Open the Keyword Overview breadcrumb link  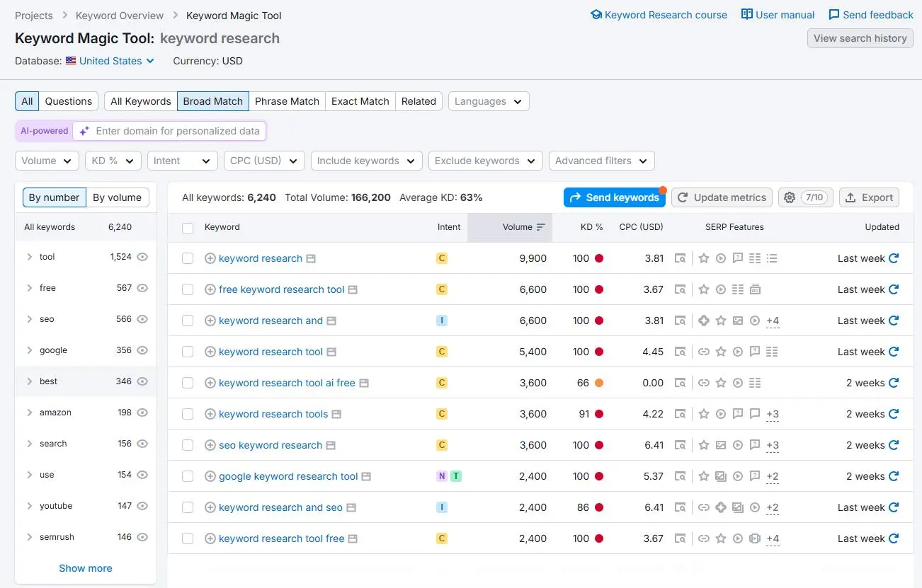click(x=120, y=16)
